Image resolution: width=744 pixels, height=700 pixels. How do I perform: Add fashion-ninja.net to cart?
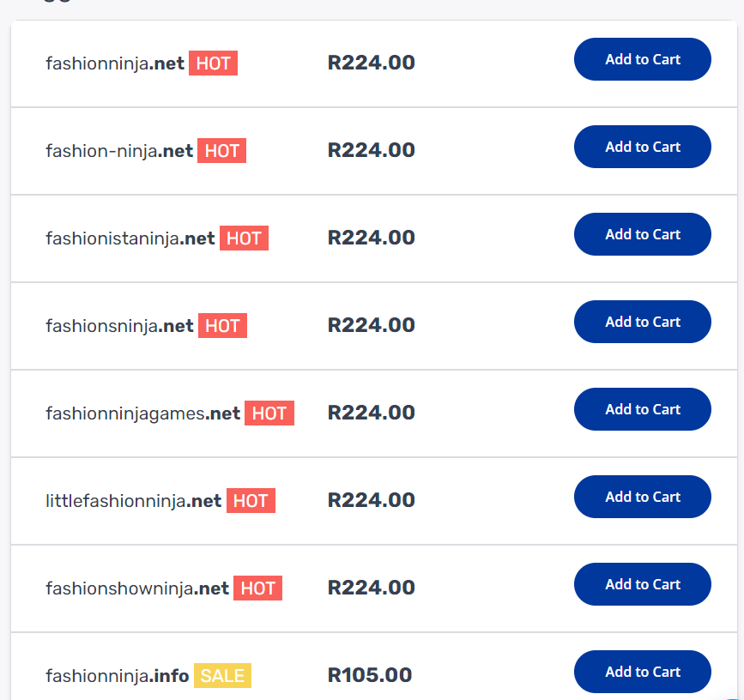coord(642,147)
